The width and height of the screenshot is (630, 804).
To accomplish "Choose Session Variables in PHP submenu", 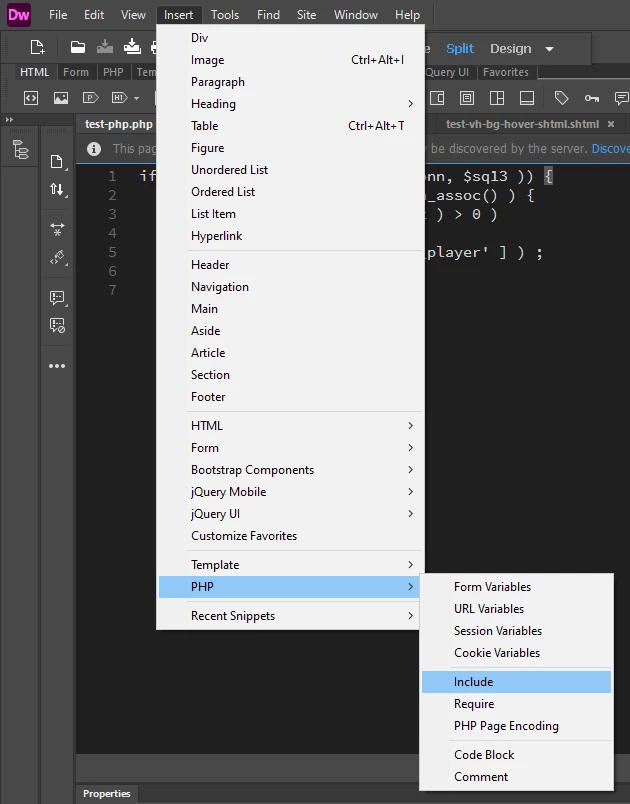I will click(x=516, y=631).
